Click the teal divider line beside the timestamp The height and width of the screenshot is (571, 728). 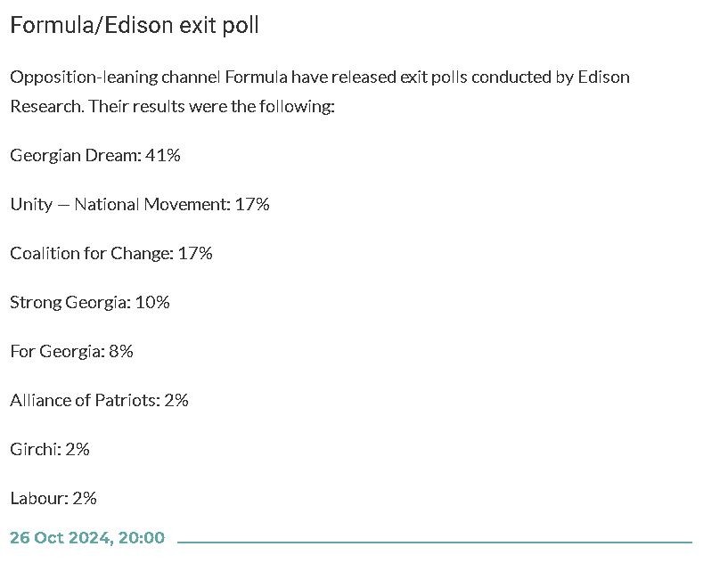435,541
